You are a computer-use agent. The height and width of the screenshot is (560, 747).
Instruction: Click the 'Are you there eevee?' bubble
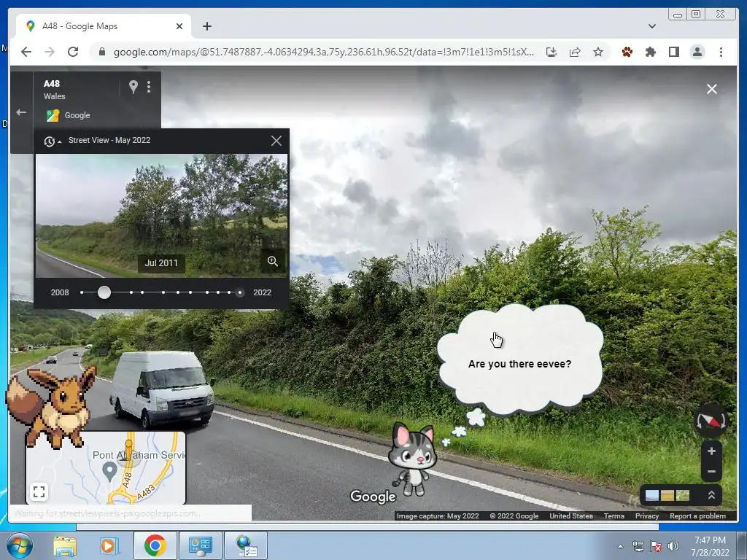[519, 360]
